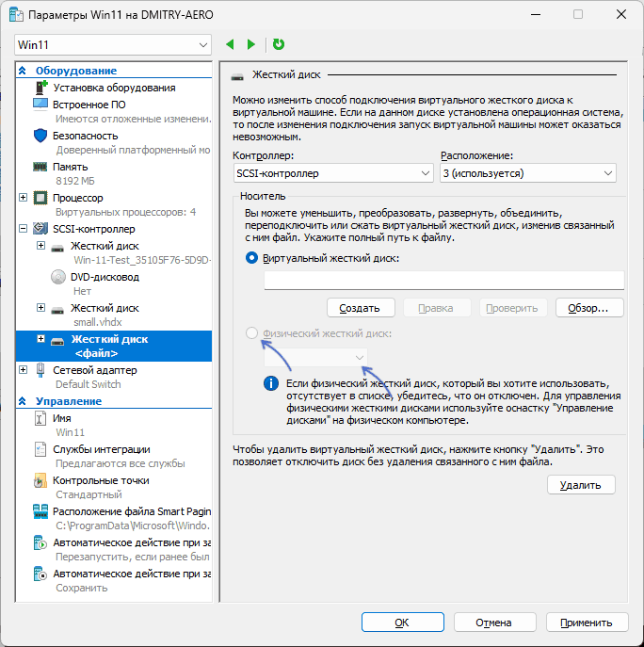The height and width of the screenshot is (647, 644).
Task: Select Physical hard disk radio button
Action: [251, 333]
